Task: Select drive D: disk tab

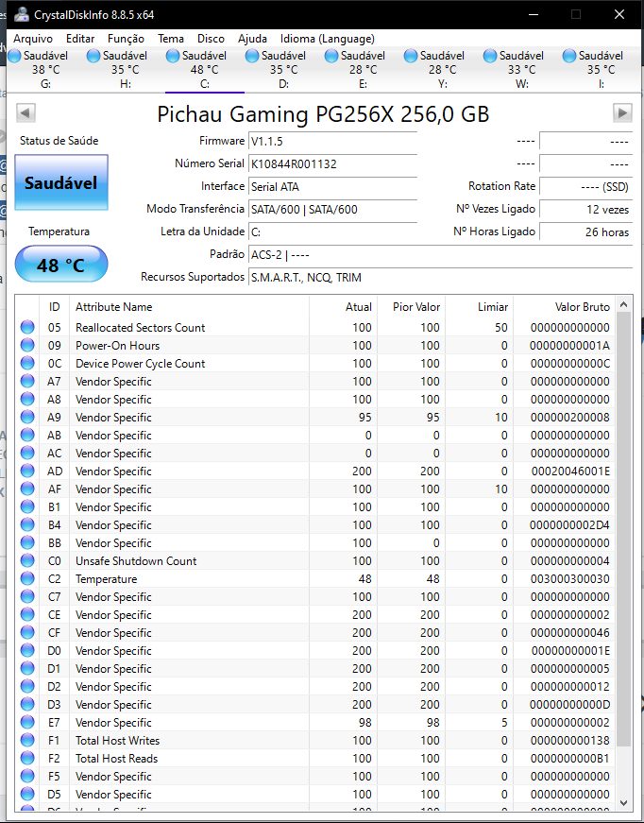Action: point(283,69)
